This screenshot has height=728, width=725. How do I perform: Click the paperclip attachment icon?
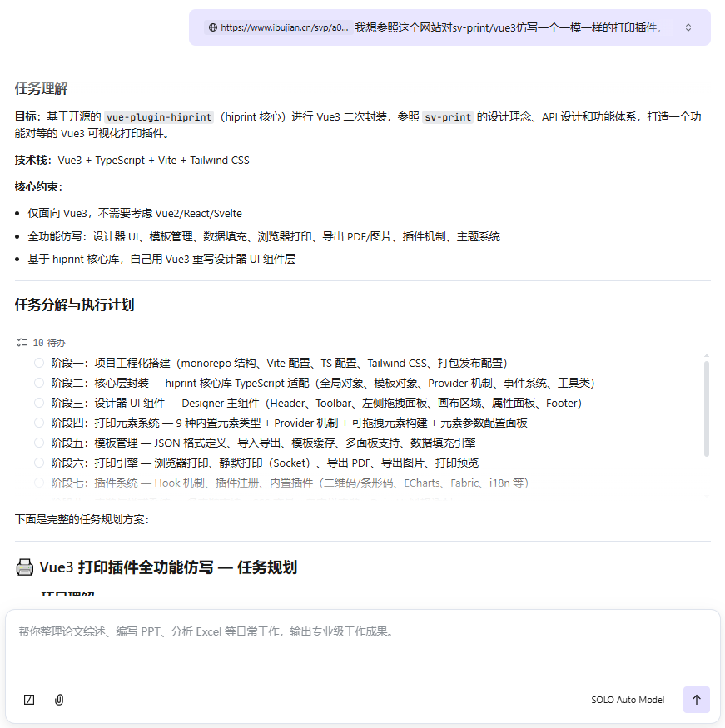(59, 700)
